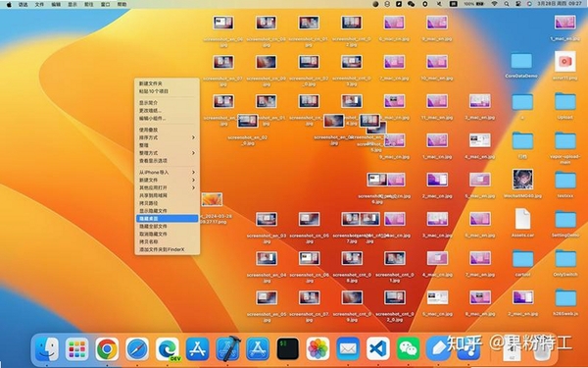Open Photos app in the Dock
This screenshot has width=588, height=368.
pos(318,349)
